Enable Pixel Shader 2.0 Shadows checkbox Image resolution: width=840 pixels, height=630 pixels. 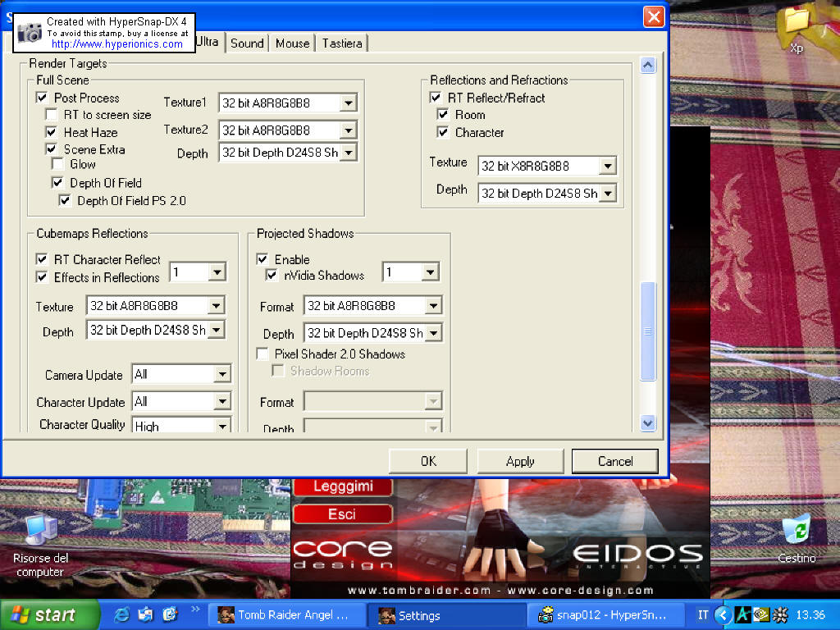point(262,354)
